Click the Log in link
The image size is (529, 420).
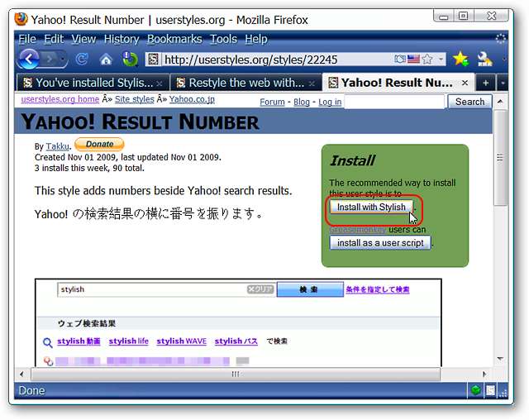tap(330, 102)
